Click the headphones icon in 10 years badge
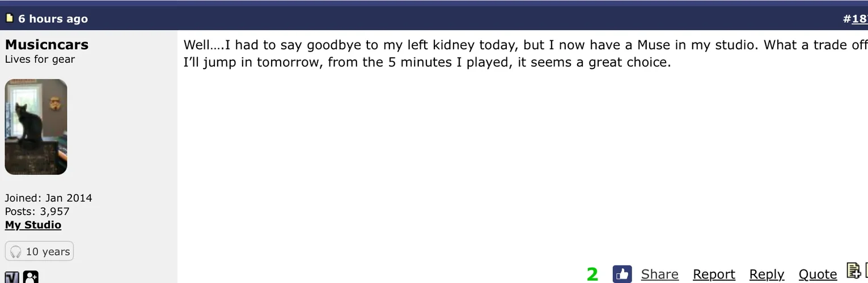This screenshot has height=283, width=868. tap(16, 252)
